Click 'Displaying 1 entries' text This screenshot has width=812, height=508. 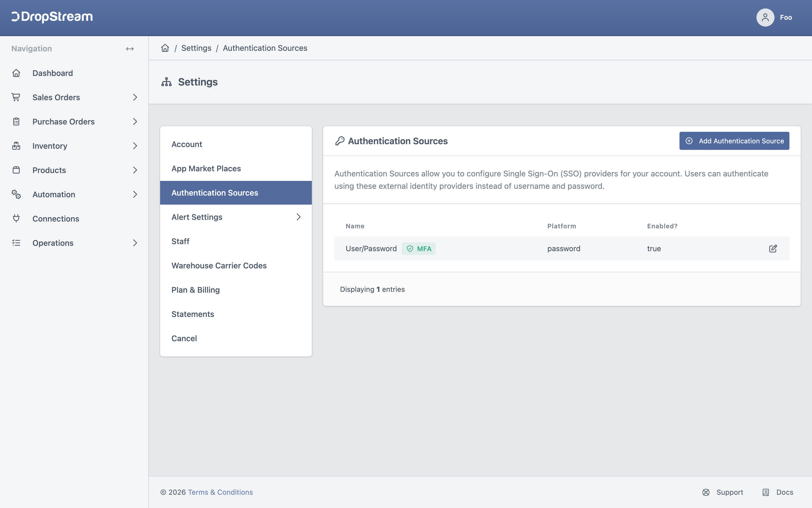(x=372, y=289)
